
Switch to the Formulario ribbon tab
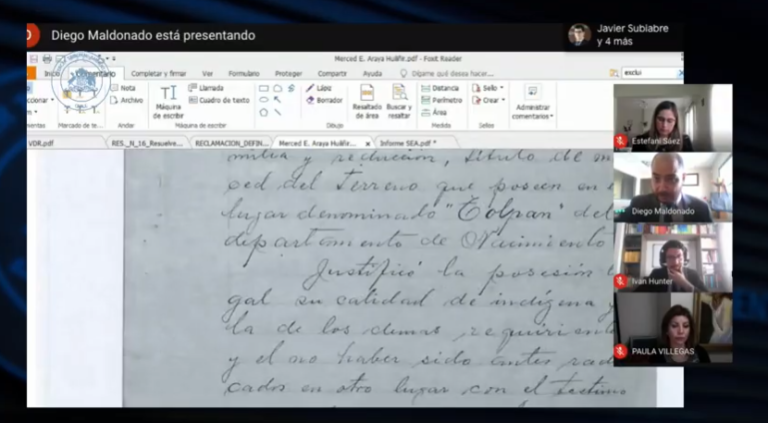pyautogui.click(x=244, y=73)
